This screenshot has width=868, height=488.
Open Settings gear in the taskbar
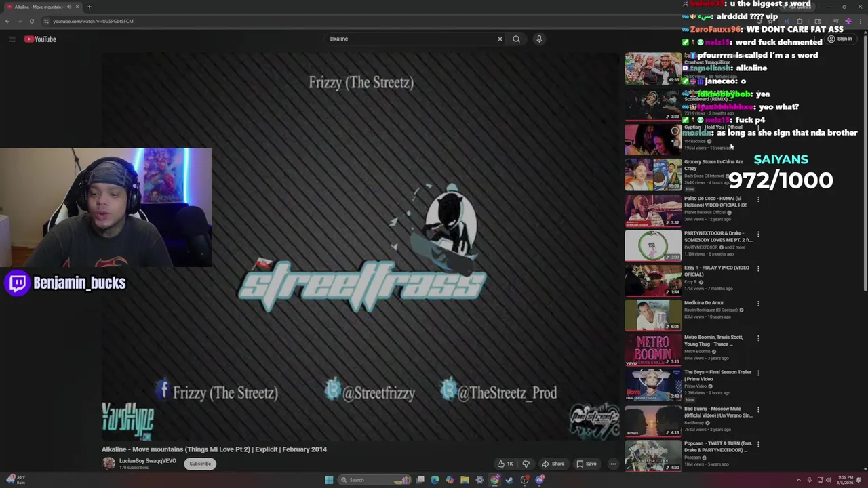[x=479, y=480]
